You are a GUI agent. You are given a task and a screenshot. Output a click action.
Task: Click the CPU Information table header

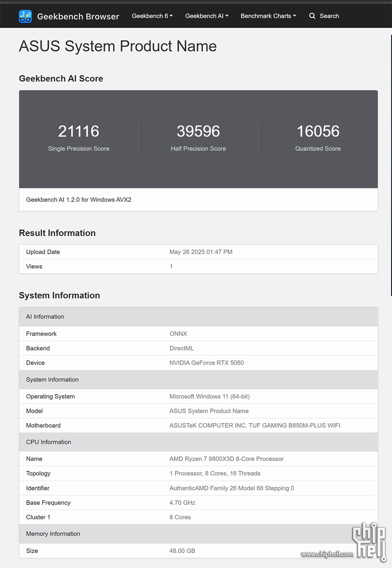(x=198, y=442)
